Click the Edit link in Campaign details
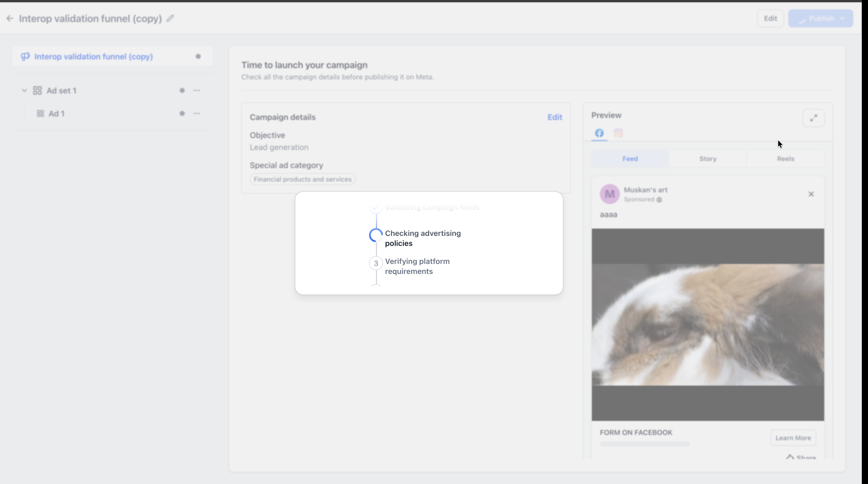Screen dimensions: 868x484 (x=555, y=117)
